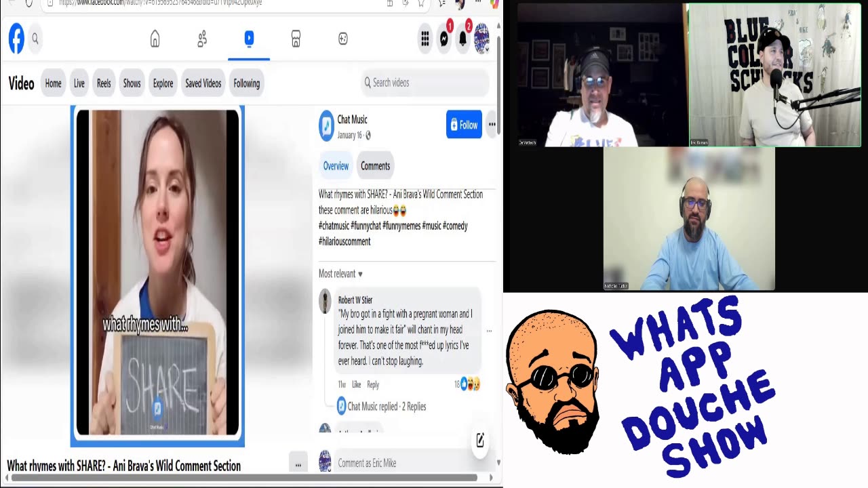Select the Home pill under Video

(53, 83)
